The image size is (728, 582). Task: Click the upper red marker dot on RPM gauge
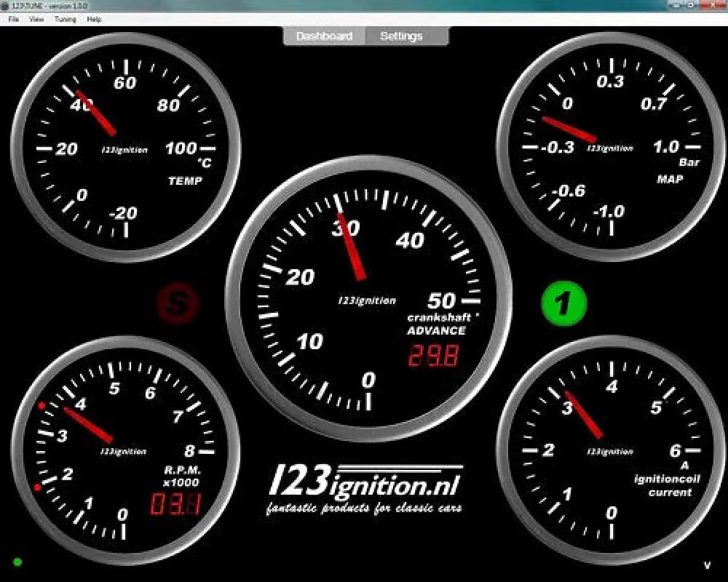(x=42, y=405)
